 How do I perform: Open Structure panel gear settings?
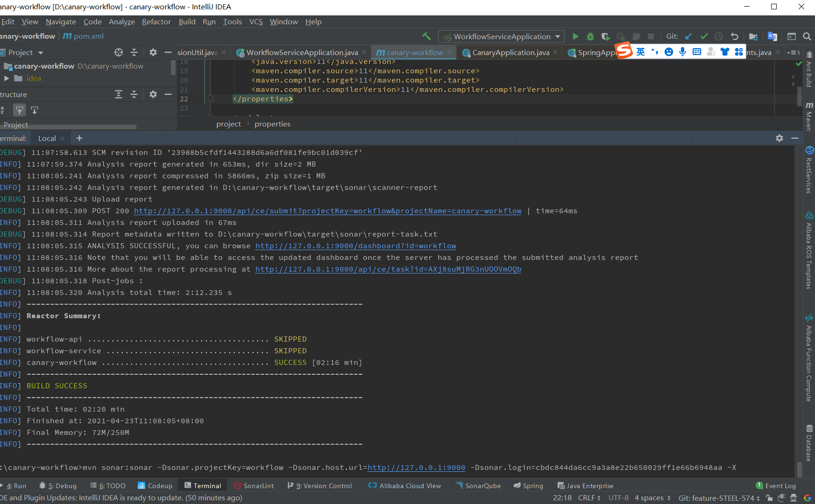coord(153,94)
